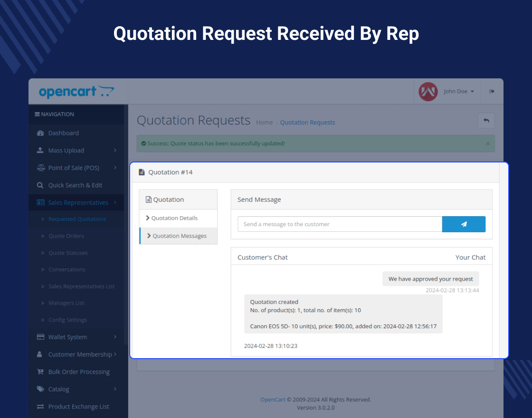Collapse Sales Representatives menu chevron
This screenshot has height=418, width=532.
tap(115, 202)
